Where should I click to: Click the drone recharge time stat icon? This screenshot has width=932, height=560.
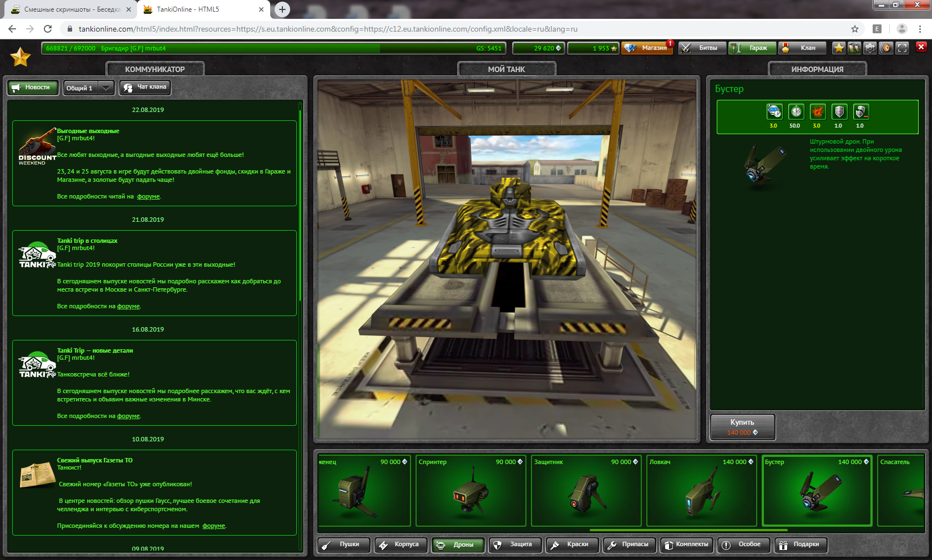774,112
